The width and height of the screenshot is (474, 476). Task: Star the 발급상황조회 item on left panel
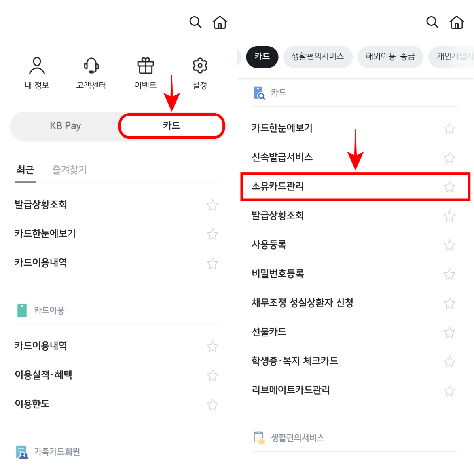(x=212, y=205)
